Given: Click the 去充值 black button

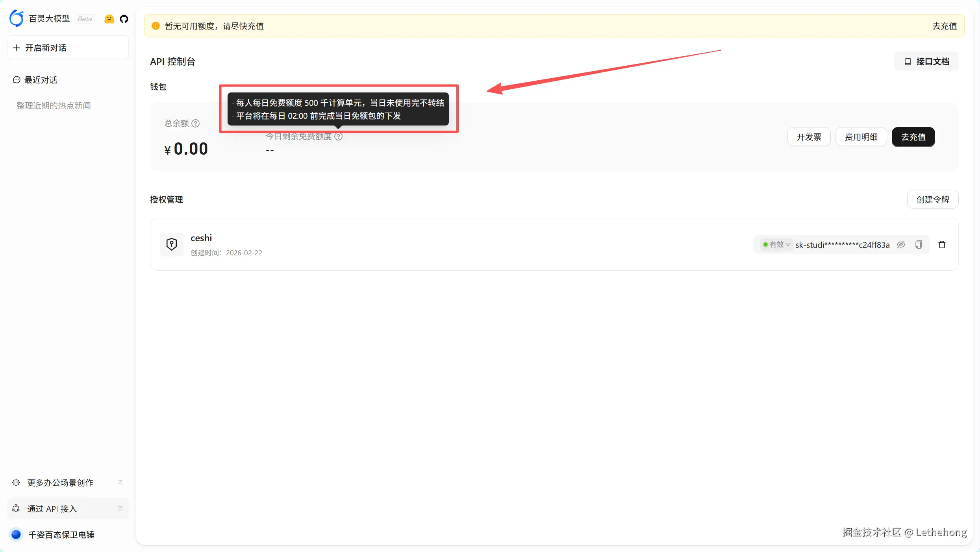Looking at the screenshot, I should [x=913, y=137].
